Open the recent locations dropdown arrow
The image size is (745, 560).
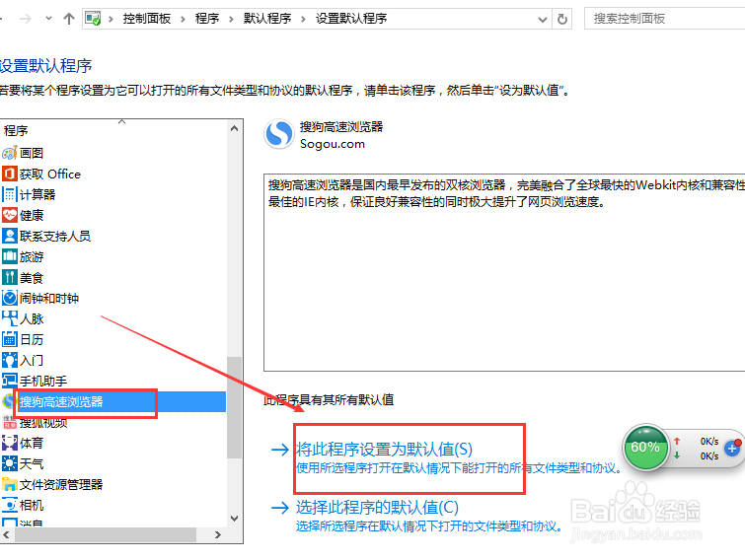click(48, 19)
